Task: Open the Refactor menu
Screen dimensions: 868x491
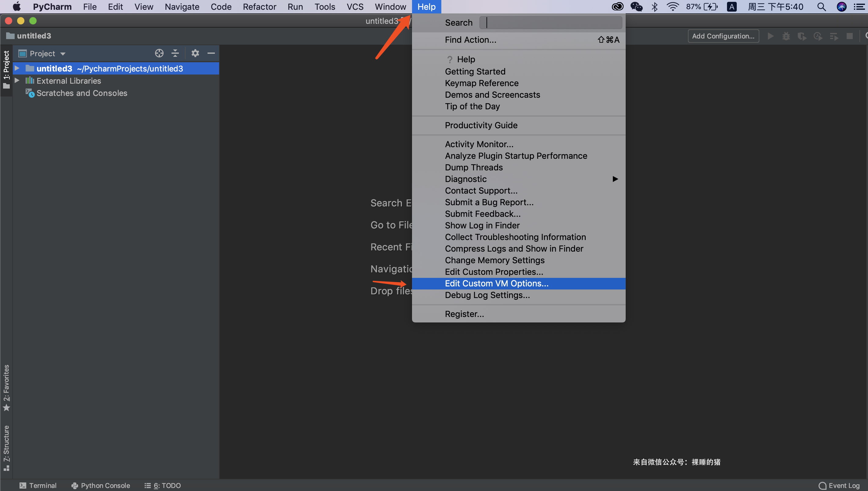Action: [x=259, y=7]
